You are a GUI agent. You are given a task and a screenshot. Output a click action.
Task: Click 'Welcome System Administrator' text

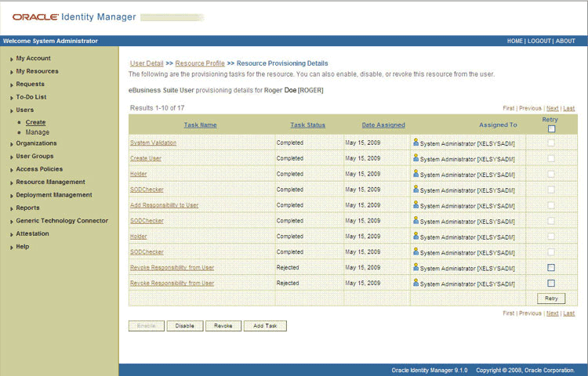[x=51, y=41]
